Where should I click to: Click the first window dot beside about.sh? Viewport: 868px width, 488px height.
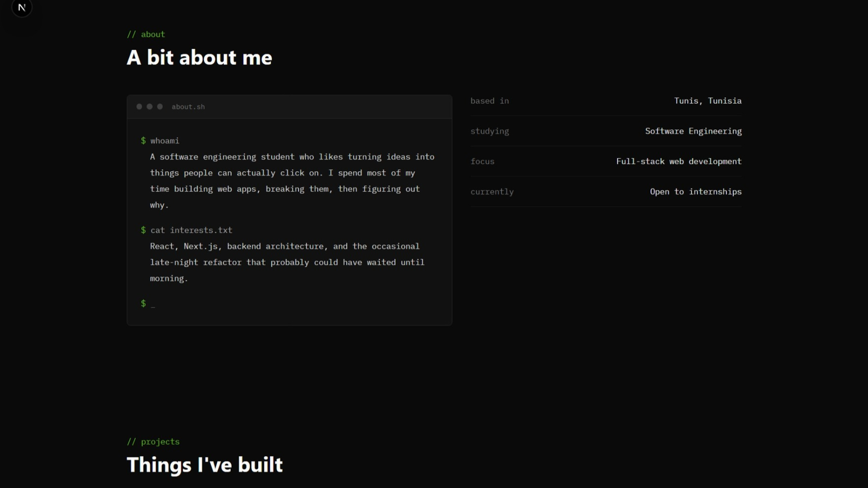139,107
